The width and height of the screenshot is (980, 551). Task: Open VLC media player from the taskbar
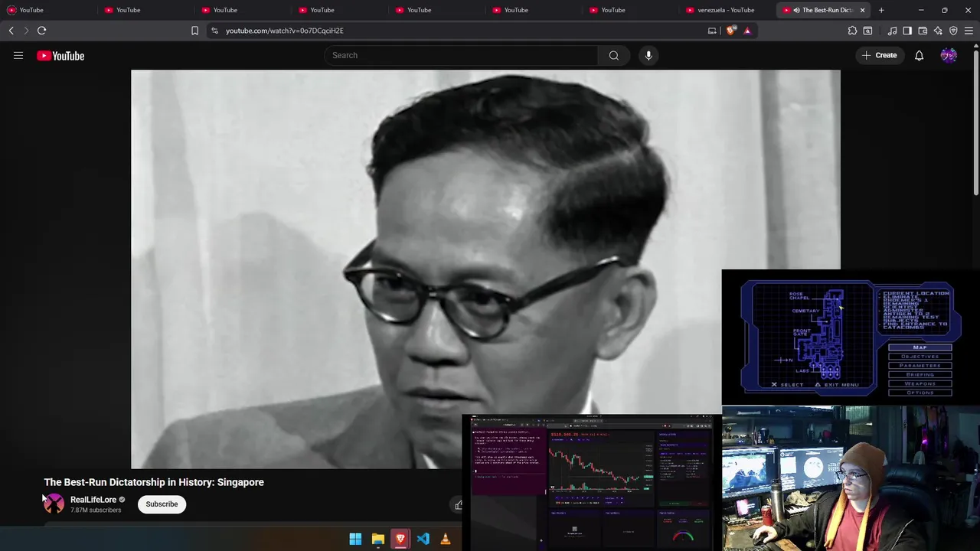point(446,539)
